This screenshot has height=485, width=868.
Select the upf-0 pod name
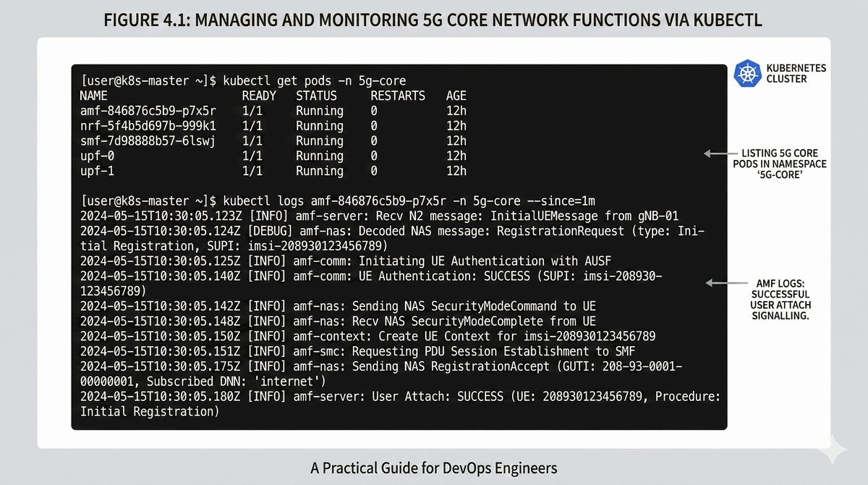click(x=97, y=156)
